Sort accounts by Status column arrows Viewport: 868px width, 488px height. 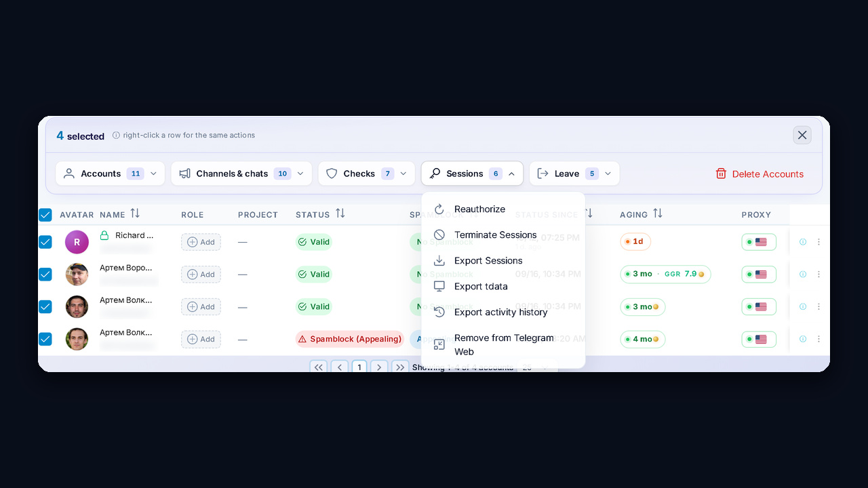pos(340,213)
